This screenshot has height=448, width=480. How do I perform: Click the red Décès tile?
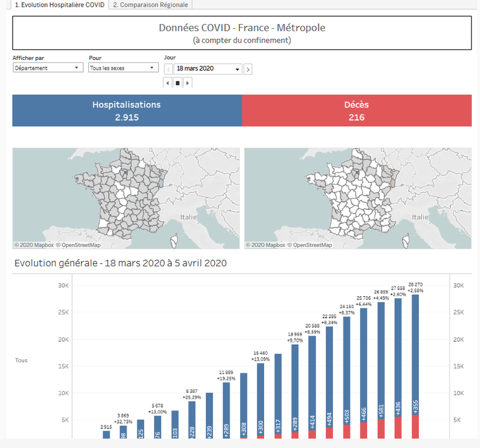(x=356, y=110)
